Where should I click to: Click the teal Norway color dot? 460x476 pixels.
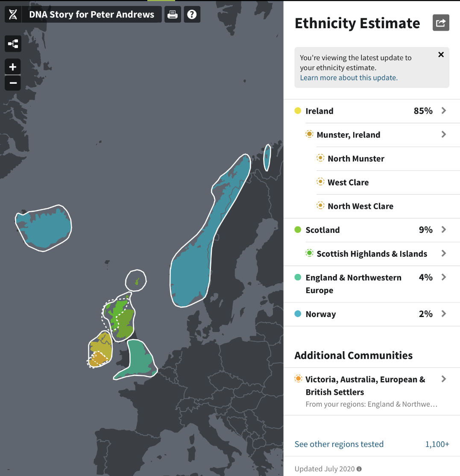[298, 314]
